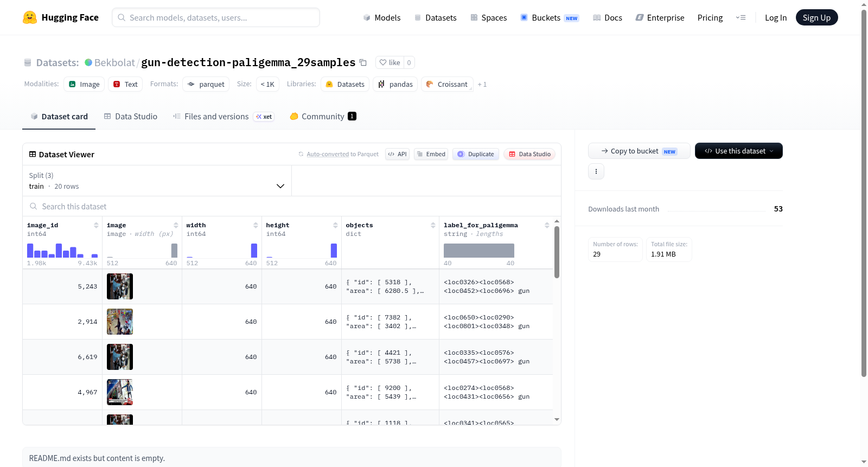Open the Use this dataset dropdown
868x467 pixels.
click(739, 151)
